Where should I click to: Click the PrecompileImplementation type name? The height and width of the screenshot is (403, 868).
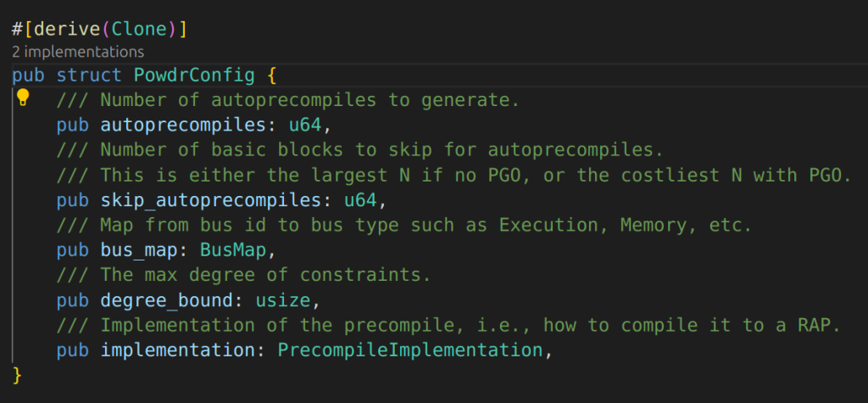pyautogui.click(x=410, y=350)
